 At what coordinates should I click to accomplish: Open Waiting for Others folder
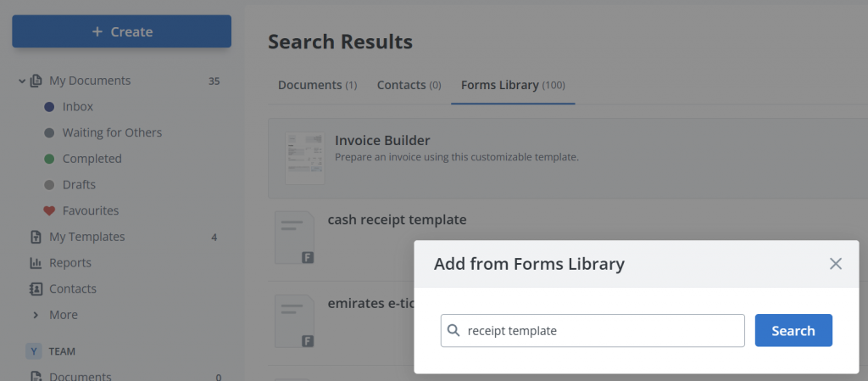[x=112, y=132]
